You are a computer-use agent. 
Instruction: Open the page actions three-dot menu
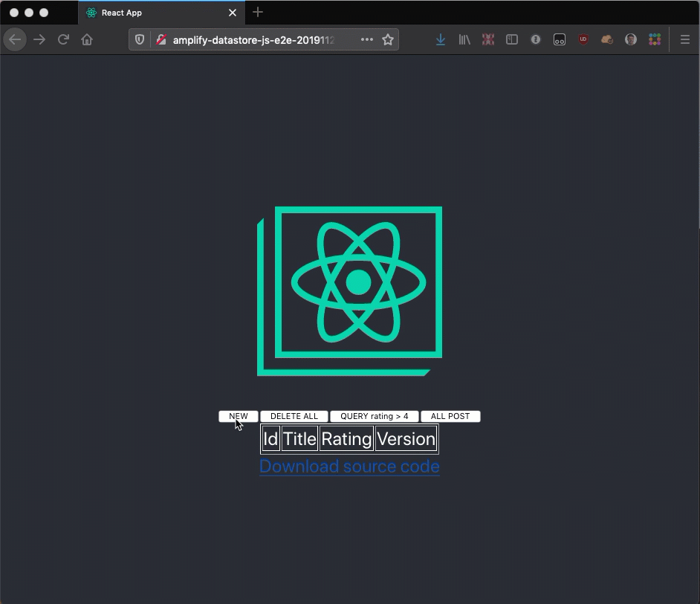click(367, 39)
